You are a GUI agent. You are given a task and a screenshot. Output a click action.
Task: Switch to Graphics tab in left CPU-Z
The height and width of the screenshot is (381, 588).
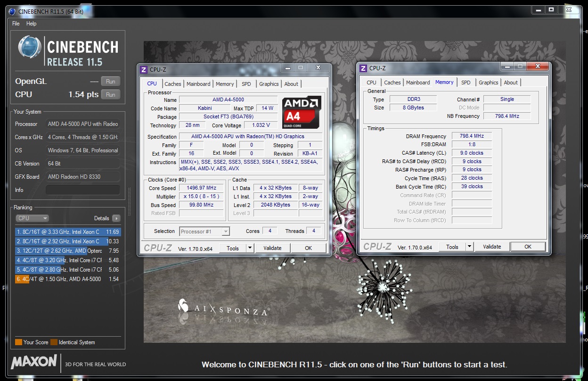pyautogui.click(x=269, y=84)
